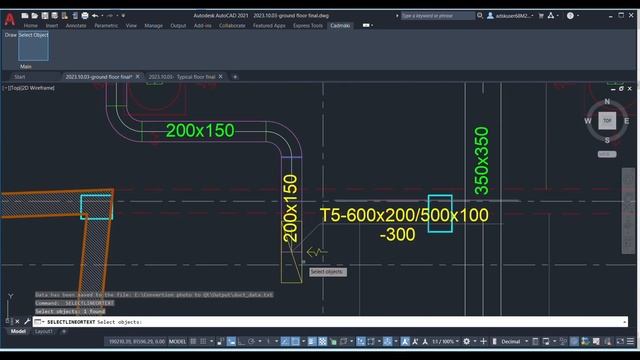Viewport: 640px width, 360px height.
Task: Toggle Ortho mode in status bar
Action: coord(241,341)
